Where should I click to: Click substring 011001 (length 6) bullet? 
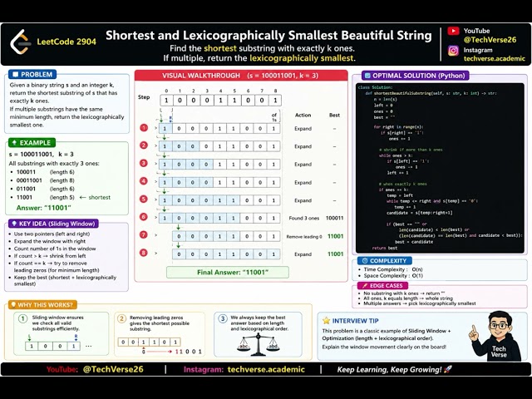click(x=42, y=189)
